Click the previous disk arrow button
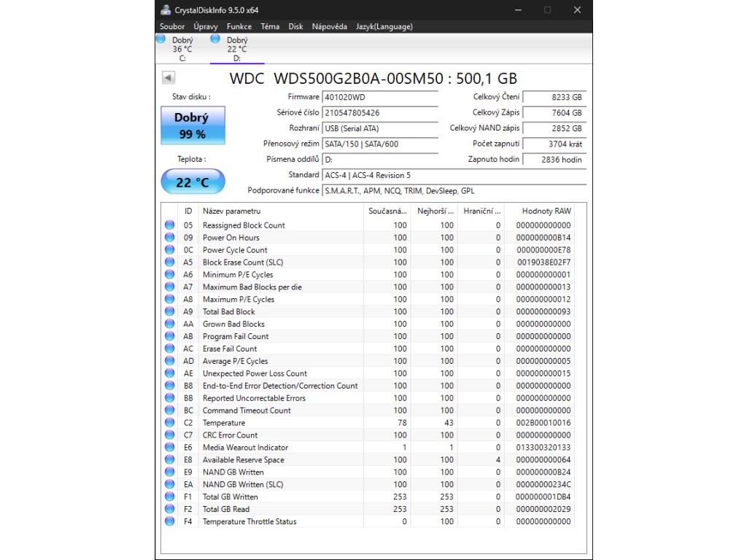Screen dimensions: 747x560 168,77
